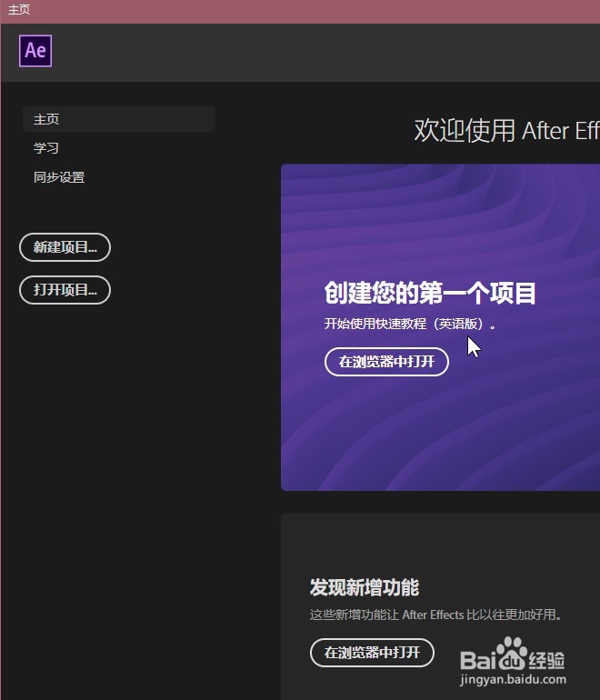The width and height of the screenshot is (600, 700).
Task: Click the 创建您的第一个项目 heading
Action: (x=430, y=293)
